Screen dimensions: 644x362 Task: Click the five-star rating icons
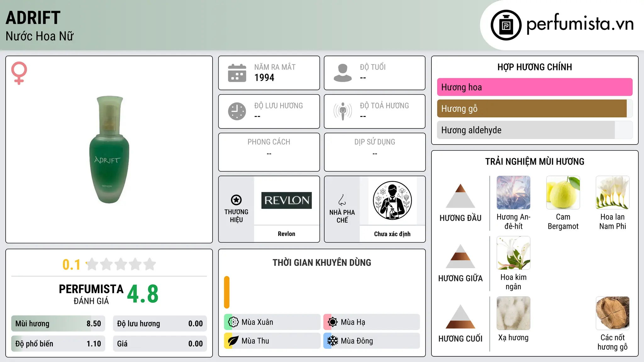(x=121, y=264)
